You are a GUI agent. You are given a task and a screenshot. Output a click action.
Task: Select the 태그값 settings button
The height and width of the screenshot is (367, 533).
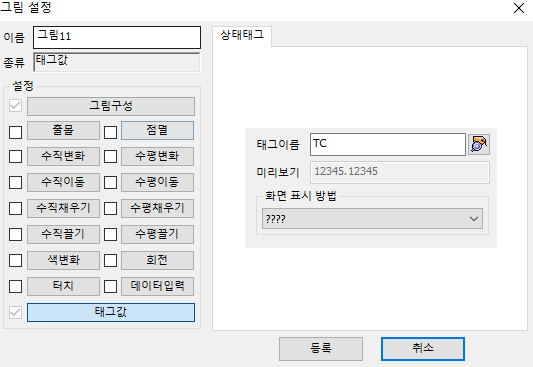[111, 312]
